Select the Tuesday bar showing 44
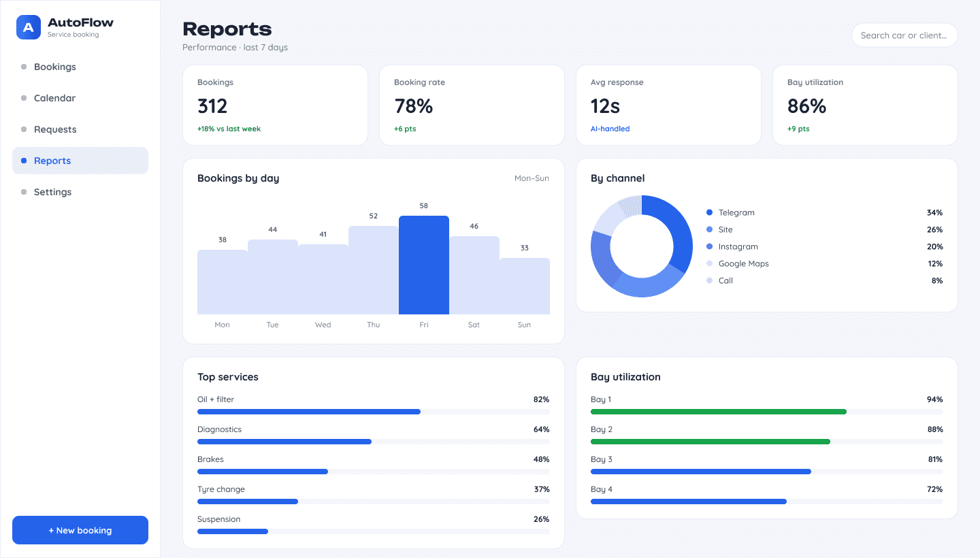The width and height of the screenshot is (980, 558). pos(273,277)
